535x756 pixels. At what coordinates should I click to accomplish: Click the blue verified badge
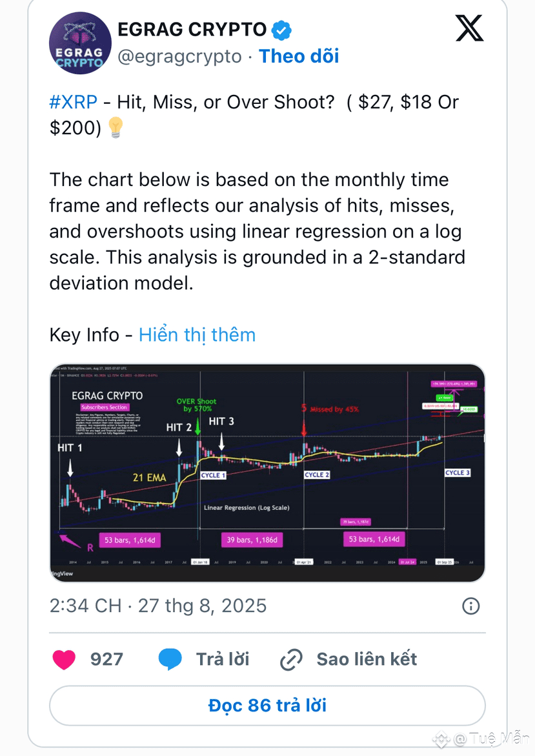(x=281, y=30)
